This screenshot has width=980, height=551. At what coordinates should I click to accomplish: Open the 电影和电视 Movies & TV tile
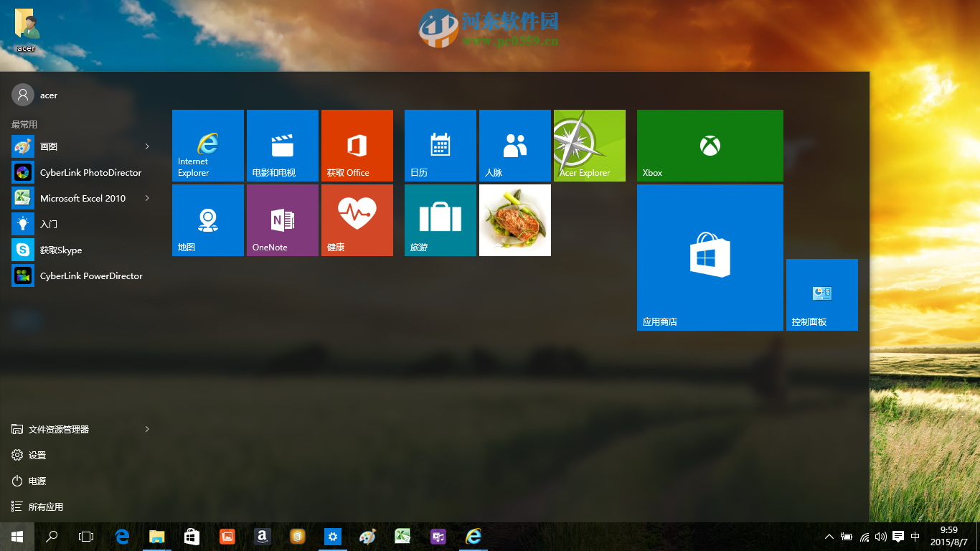[x=282, y=146]
